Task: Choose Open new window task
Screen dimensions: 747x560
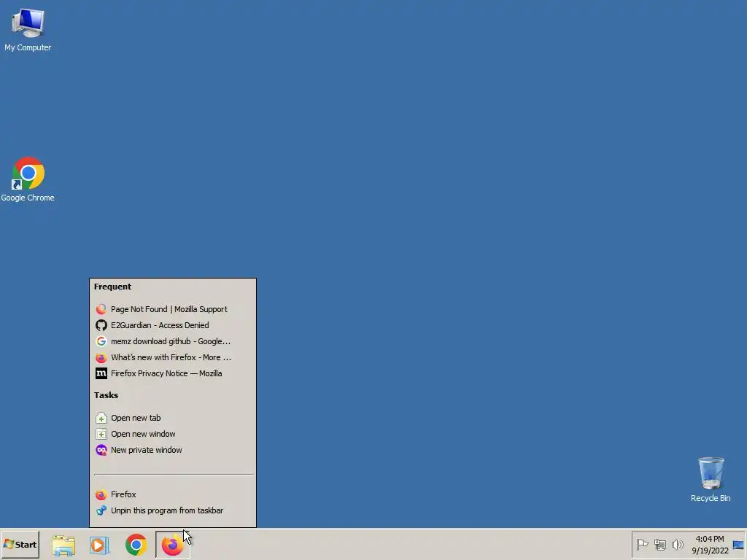Action: tap(172, 434)
